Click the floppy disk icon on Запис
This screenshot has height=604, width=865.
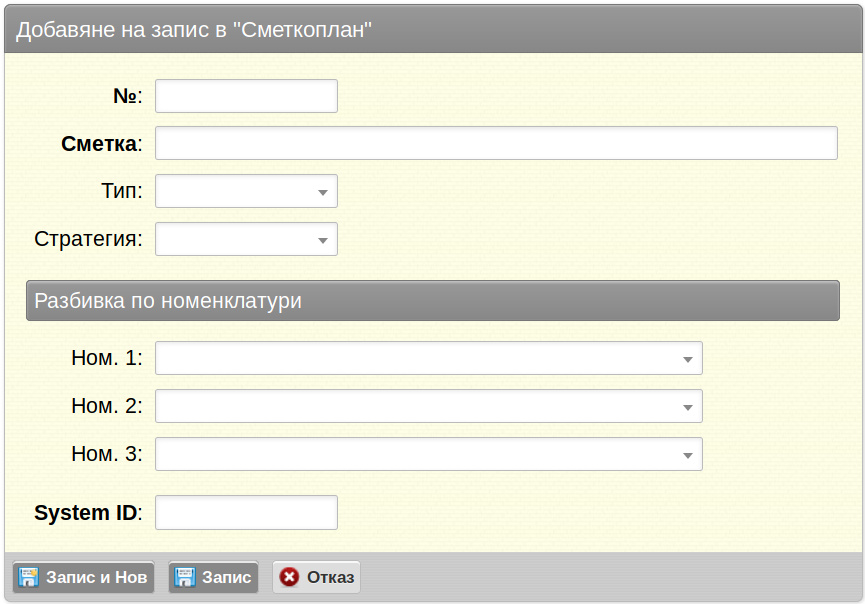point(185,577)
